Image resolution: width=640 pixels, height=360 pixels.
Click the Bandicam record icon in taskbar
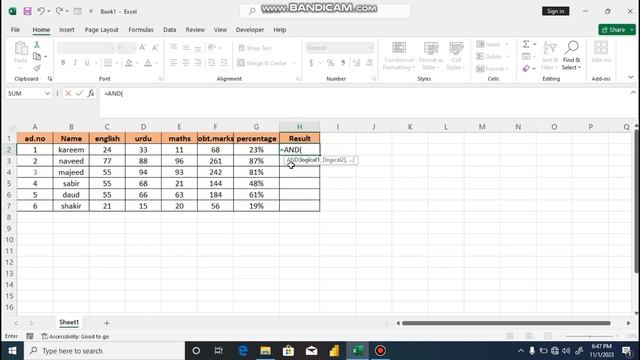[380, 351]
